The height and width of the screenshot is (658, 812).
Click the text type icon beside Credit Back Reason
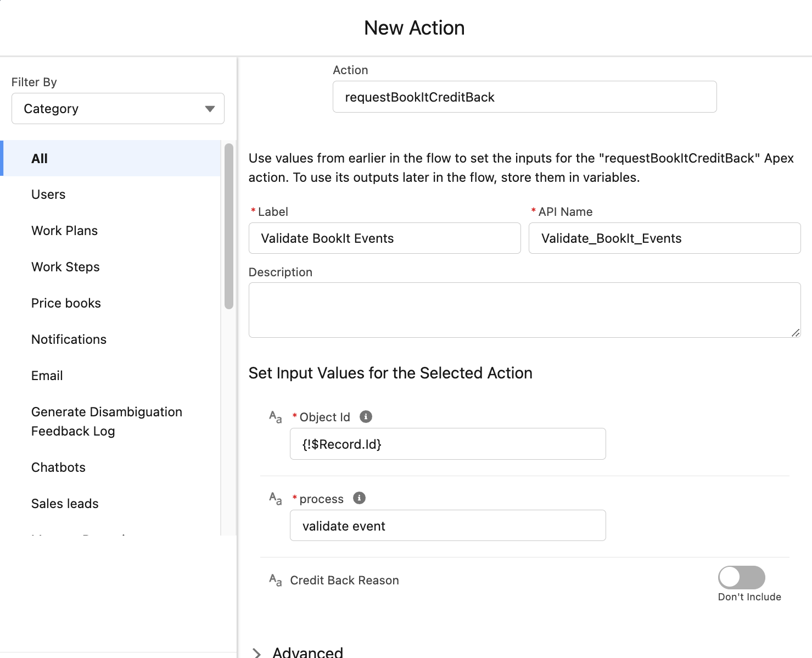click(x=275, y=580)
